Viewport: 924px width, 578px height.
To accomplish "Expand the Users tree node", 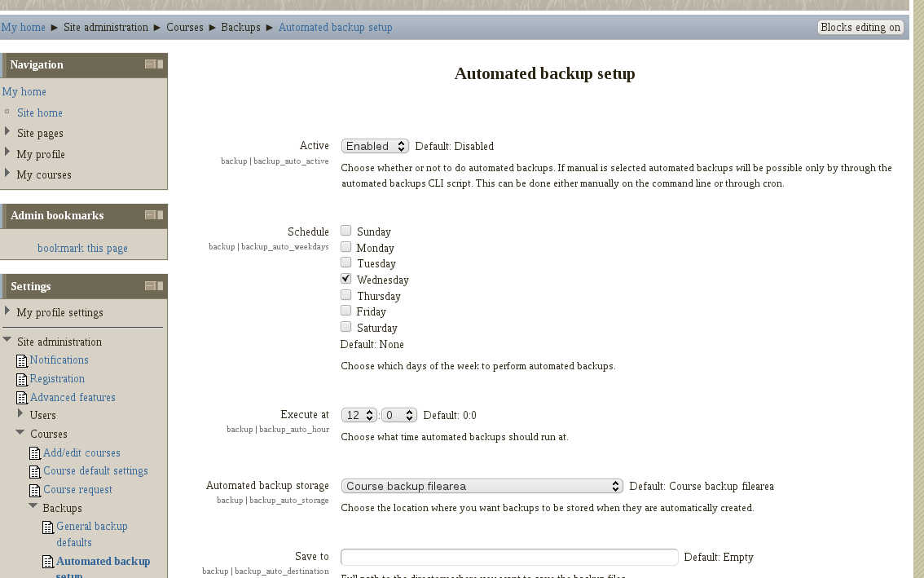I will pyautogui.click(x=20, y=413).
